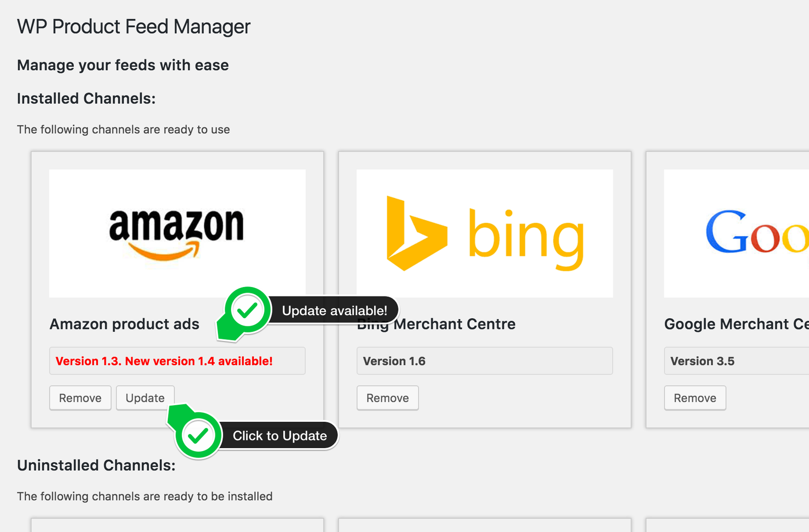
Task: Remove the Amazon product ads channel
Action: (80, 398)
